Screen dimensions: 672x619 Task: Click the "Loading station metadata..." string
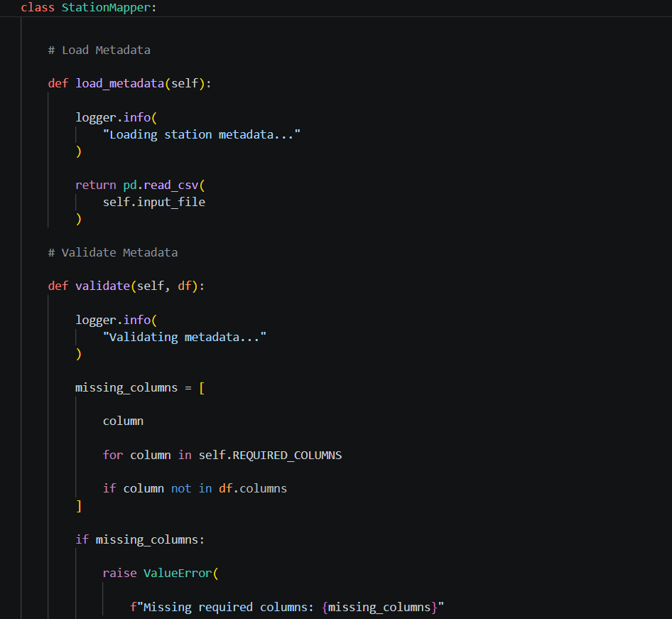(x=202, y=134)
